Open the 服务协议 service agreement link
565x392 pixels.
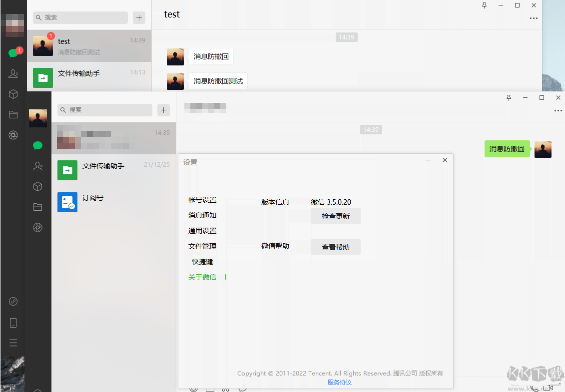pyautogui.click(x=339, y=383)
